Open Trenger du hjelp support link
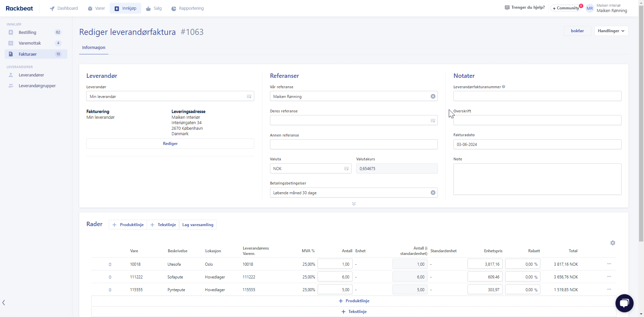This screenshot has height=317, width=644. [525, 7]
